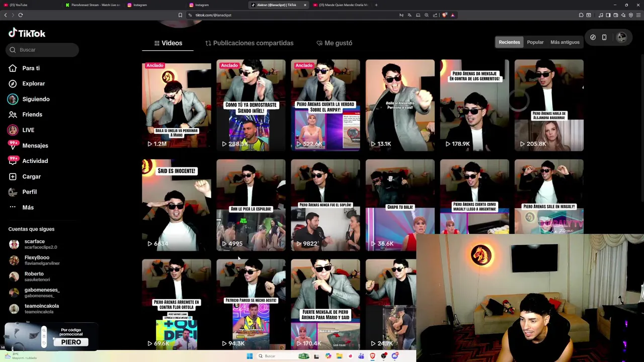
Task: Open video 'Arremete contra Flor Ortola'
Action: click(176, 304)
